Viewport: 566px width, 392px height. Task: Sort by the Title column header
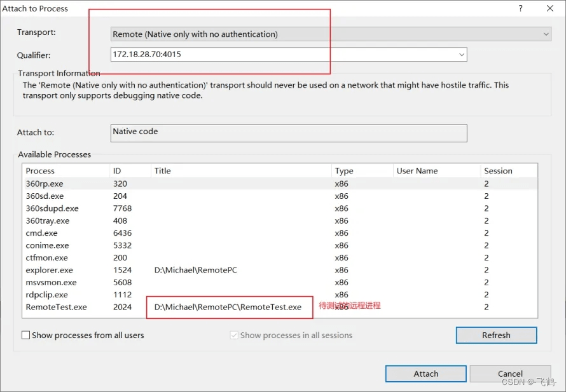tap(241, 170)
